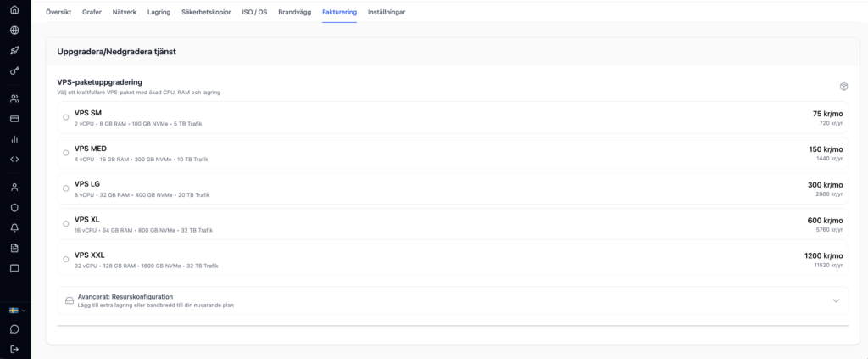The width and height of the screenshot is (868, 359).
Task: Click the bar chart statistics icon
Action: [14, 138]
